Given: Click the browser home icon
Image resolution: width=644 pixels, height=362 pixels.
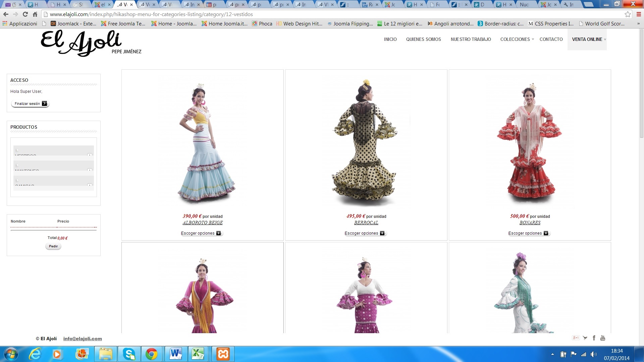Looking at the screenshot, I should tap(35, 14).
